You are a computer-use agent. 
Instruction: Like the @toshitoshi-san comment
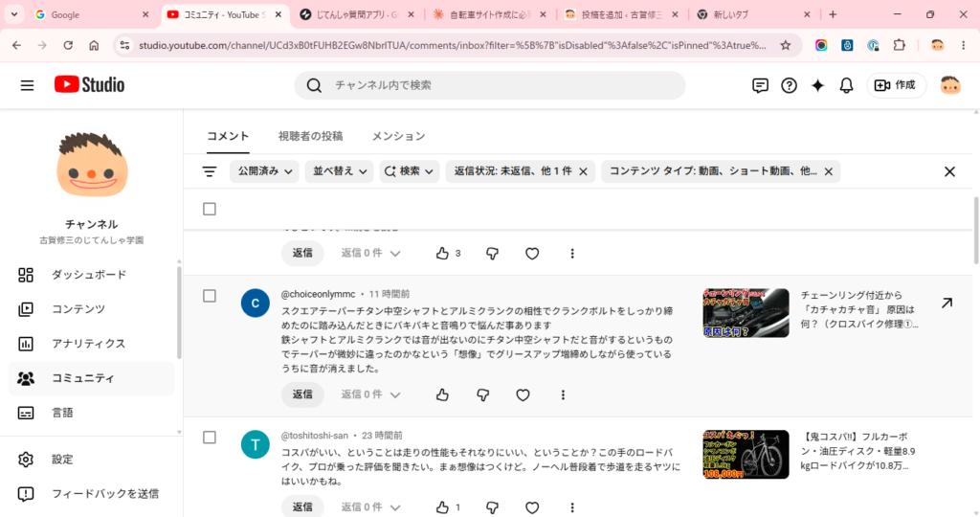pos(442,507)
